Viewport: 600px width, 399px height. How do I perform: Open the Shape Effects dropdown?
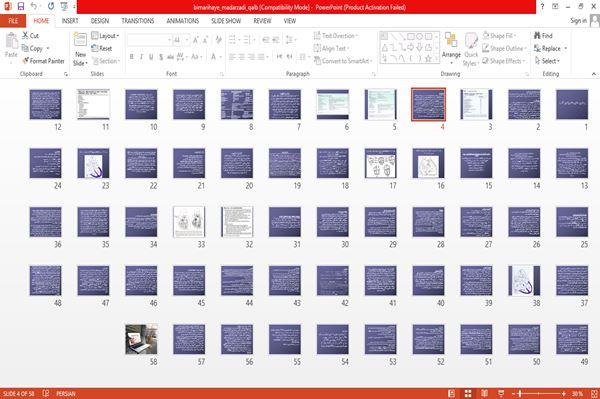(504, 61)
